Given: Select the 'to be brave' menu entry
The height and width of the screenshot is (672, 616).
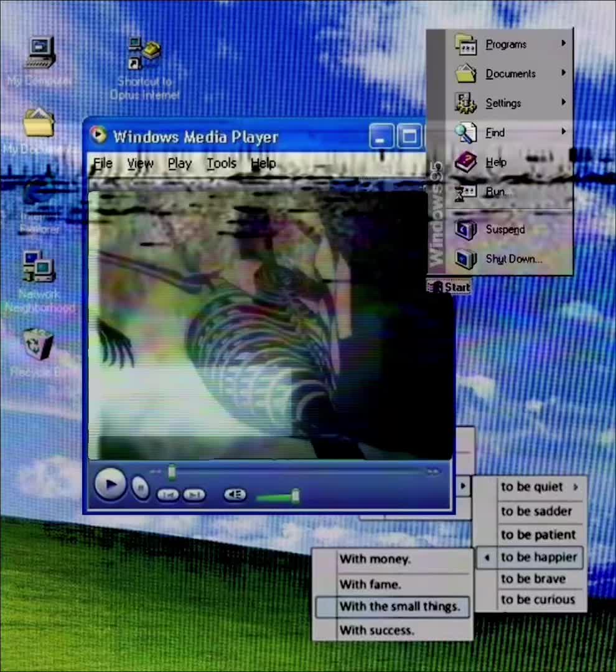Looking at the screenshot, I should click(x=533, y=579).
